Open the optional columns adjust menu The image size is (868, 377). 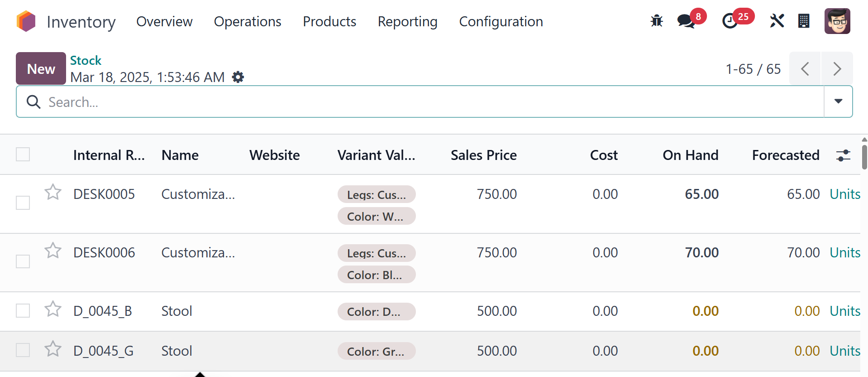pyautogui.click(x=843, y=155)
